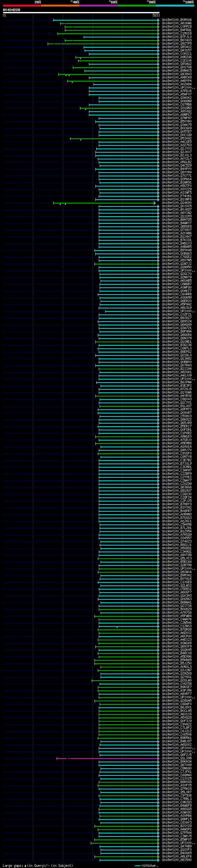The width and height of the screenshot is (197, 868).
Task: Select hit label UniRef100_A7PDJ6
Action: 177,91
